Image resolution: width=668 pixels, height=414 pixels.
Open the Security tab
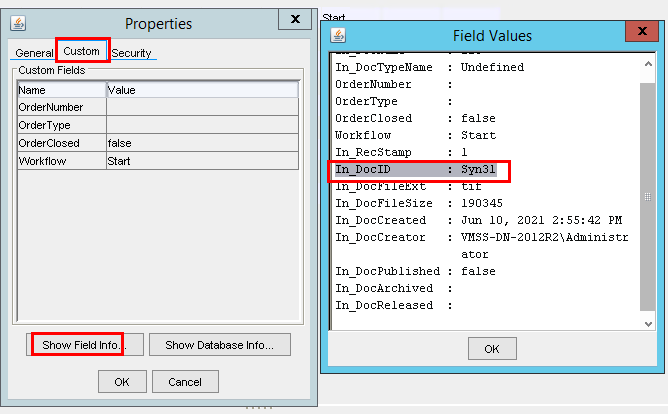click(x=133, y=53)
